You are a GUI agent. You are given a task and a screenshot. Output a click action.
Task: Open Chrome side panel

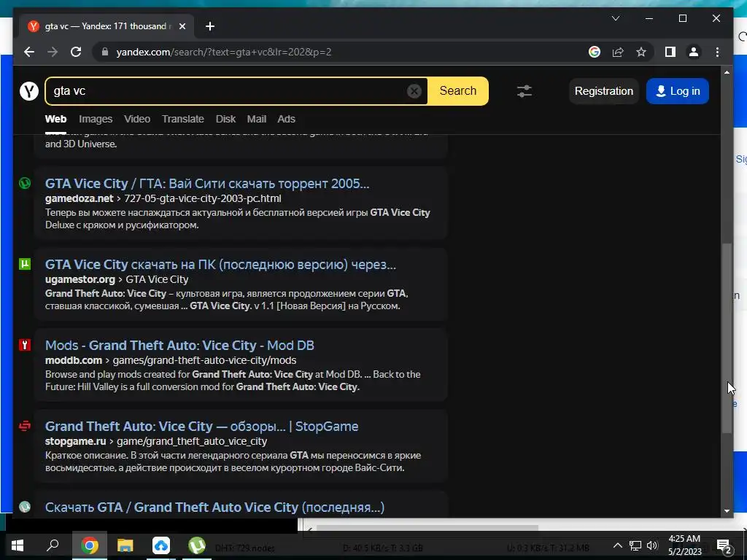tap(670, 52)
